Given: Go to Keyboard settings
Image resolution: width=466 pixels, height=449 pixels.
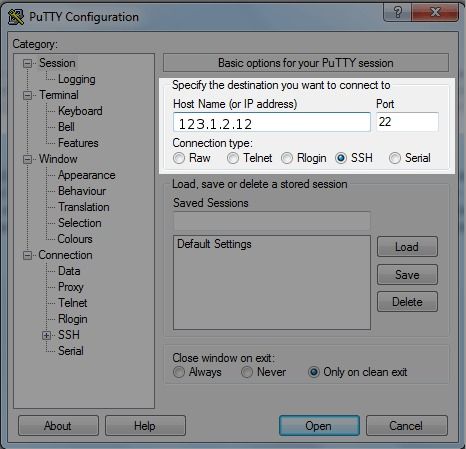Looking at the screenshot, I should pos(80,111).
